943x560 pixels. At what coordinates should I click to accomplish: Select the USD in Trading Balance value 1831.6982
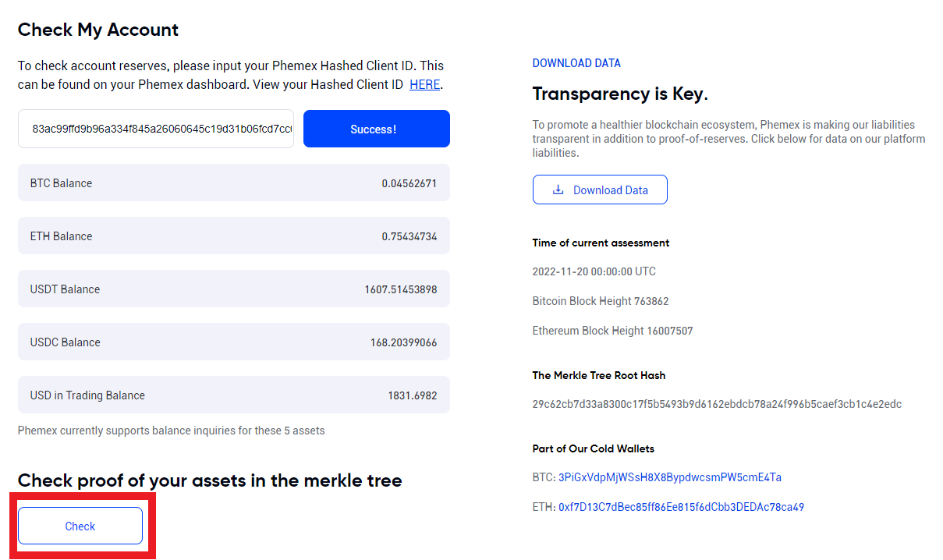coord(413,395)
